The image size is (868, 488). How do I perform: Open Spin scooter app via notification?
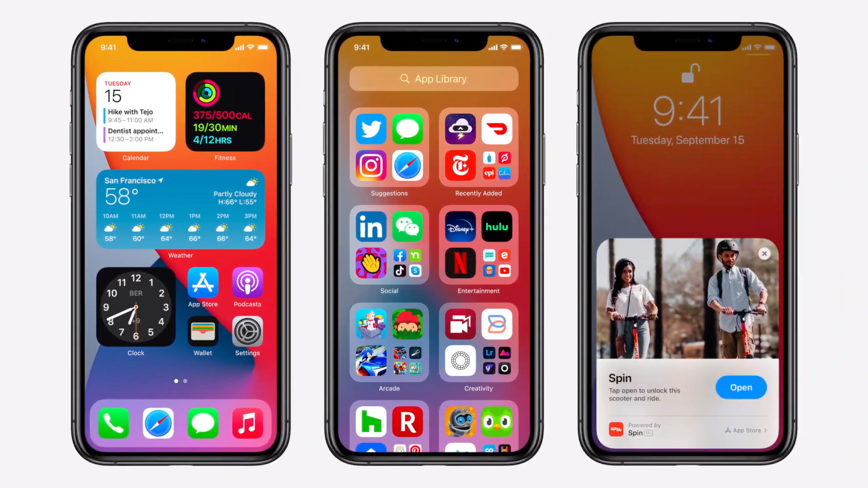741,387
